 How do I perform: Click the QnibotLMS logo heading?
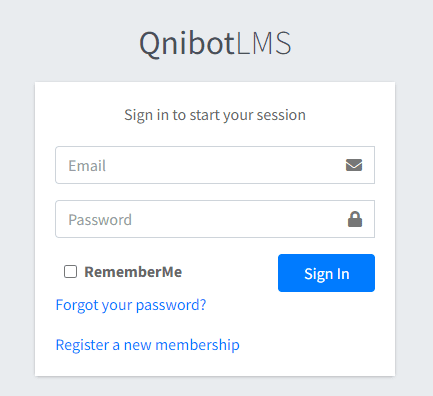point(215,43)
